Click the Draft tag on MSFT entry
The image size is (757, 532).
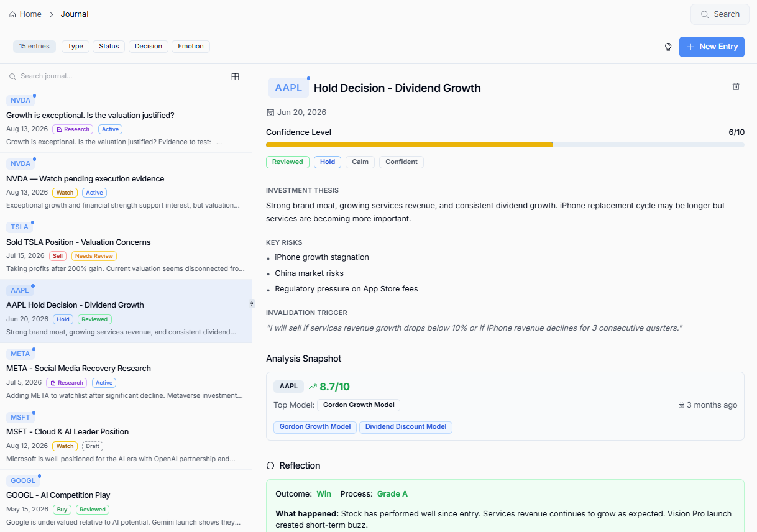pyautogui.click(x=93, y=446)
